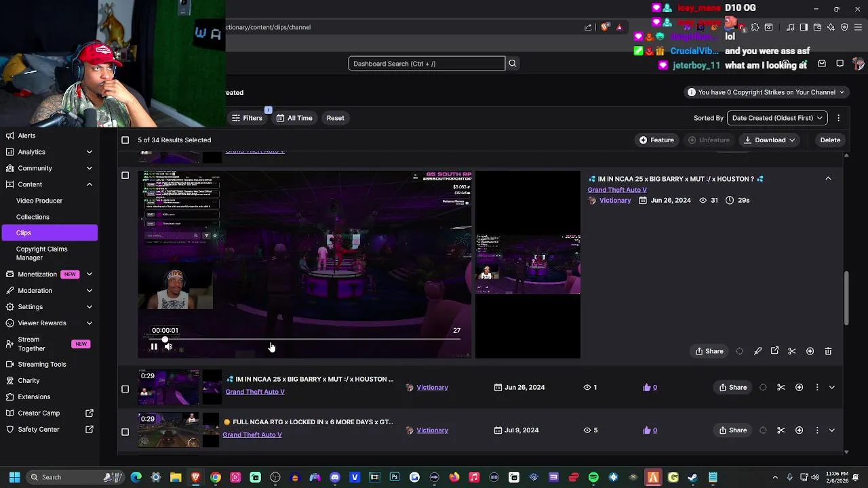Collapse the expanded clip details chevron
Viewport: 868px width, 488px height.
tap(828, 178)
